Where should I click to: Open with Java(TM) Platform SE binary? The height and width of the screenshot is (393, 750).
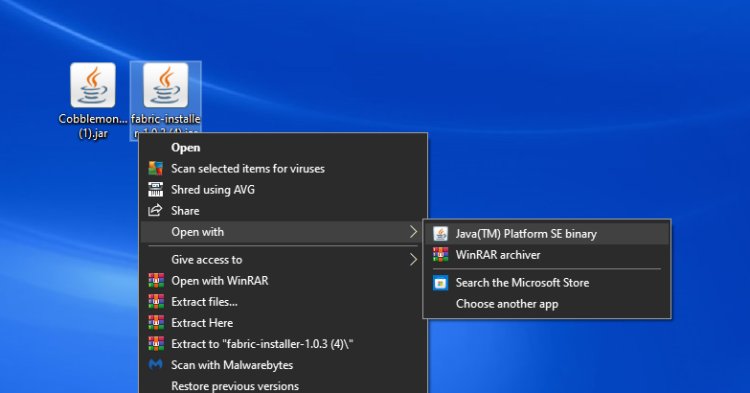tap(547, 234)
